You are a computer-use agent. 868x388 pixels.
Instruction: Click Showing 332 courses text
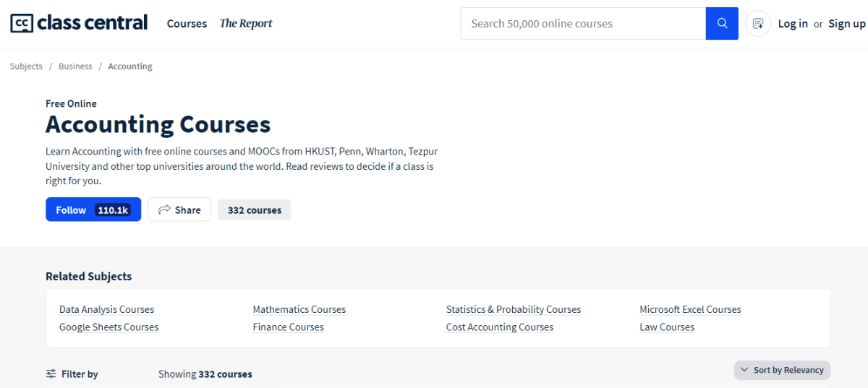click(205, 374)
